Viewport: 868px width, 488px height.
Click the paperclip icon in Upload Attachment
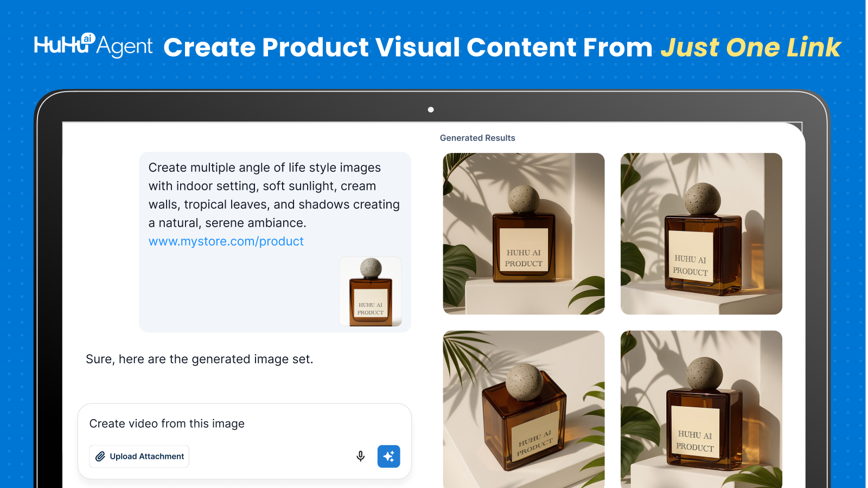tap(100, 457)
